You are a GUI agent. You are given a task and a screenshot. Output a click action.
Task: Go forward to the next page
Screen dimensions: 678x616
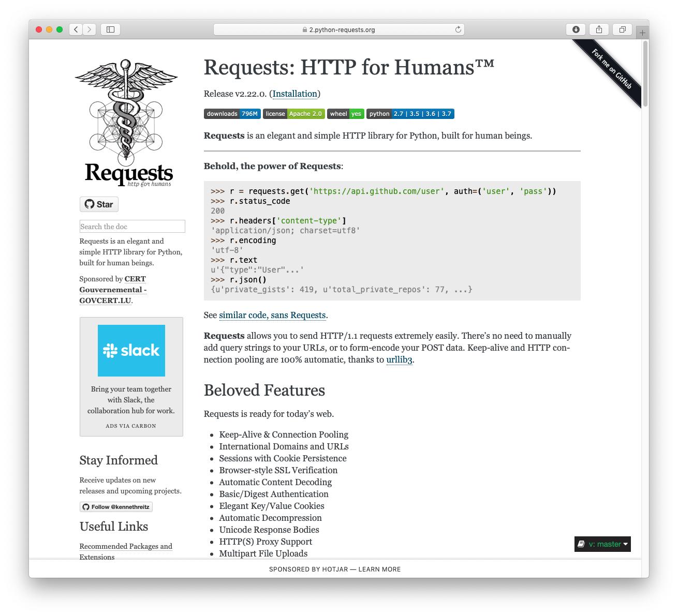90,29
